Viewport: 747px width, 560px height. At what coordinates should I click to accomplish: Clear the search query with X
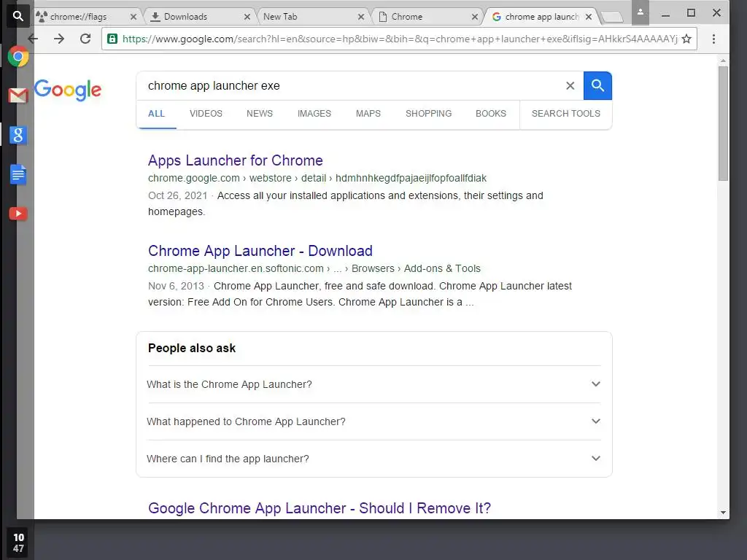[x=570, y=86]
